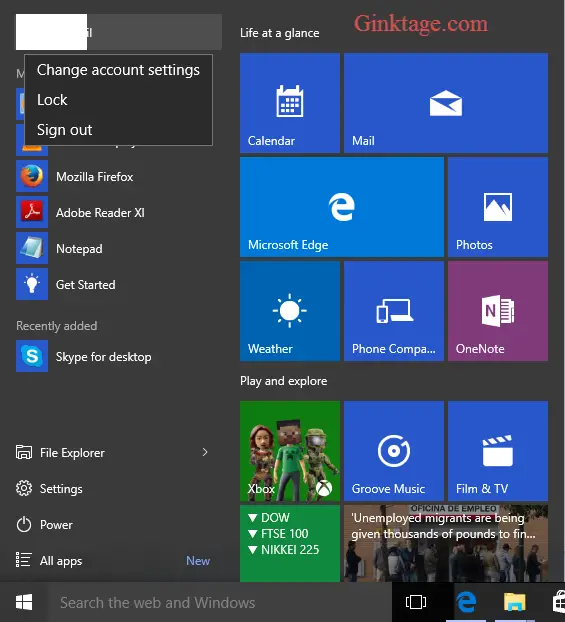Select Change account settings
Image resolution: width=565 pixels, height=622 pixels.
(x=118, y=70)
